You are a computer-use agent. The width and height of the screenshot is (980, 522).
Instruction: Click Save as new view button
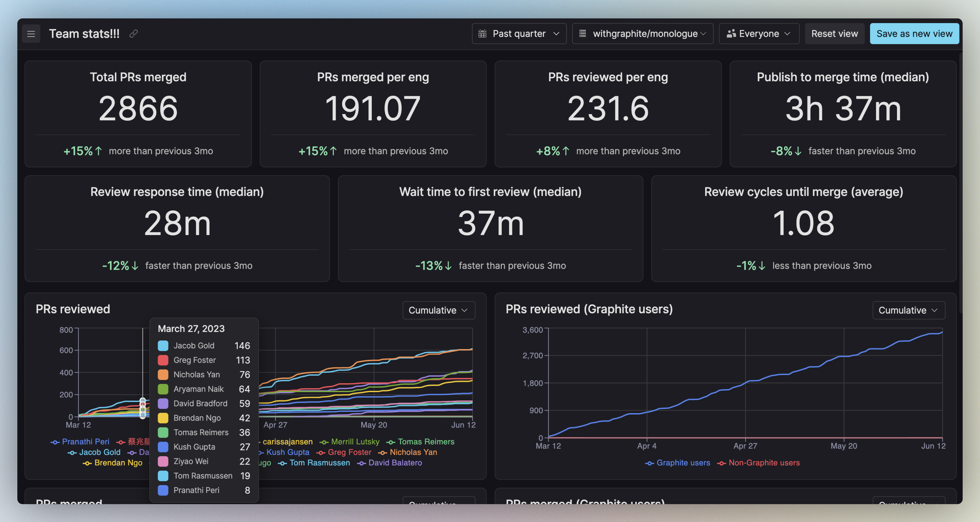pos(914,34)
